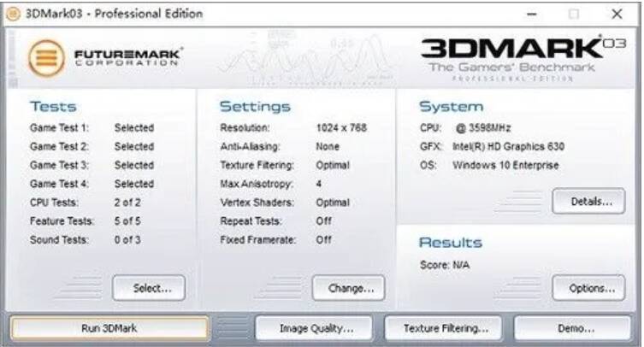Click the Feature Tests '5 of 5' value
644x347 pixels.
click(127, 221)
